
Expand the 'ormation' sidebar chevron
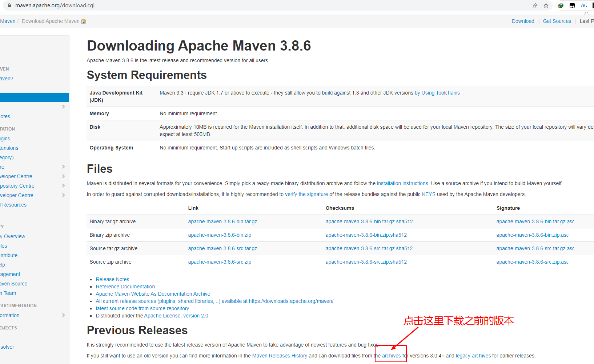(x=63, y=315)
